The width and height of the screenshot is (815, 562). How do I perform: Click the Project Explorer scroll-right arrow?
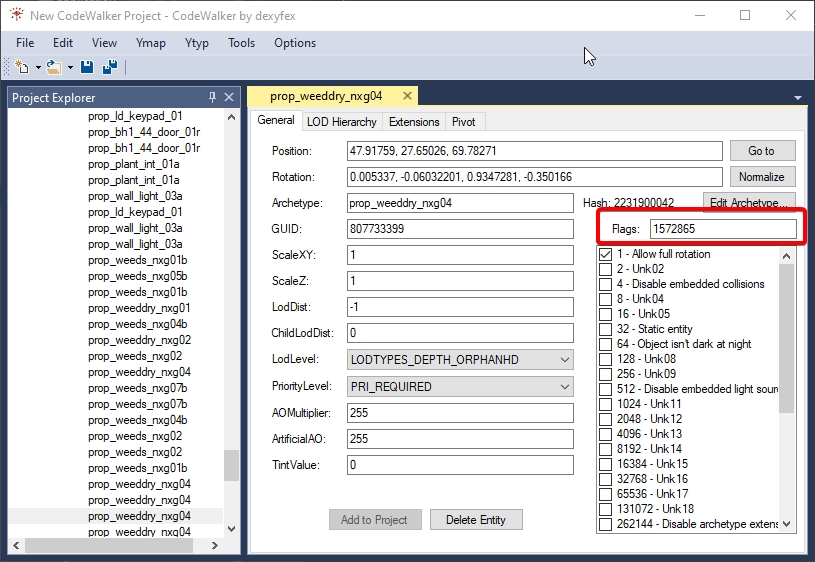(x=215, y=545)
